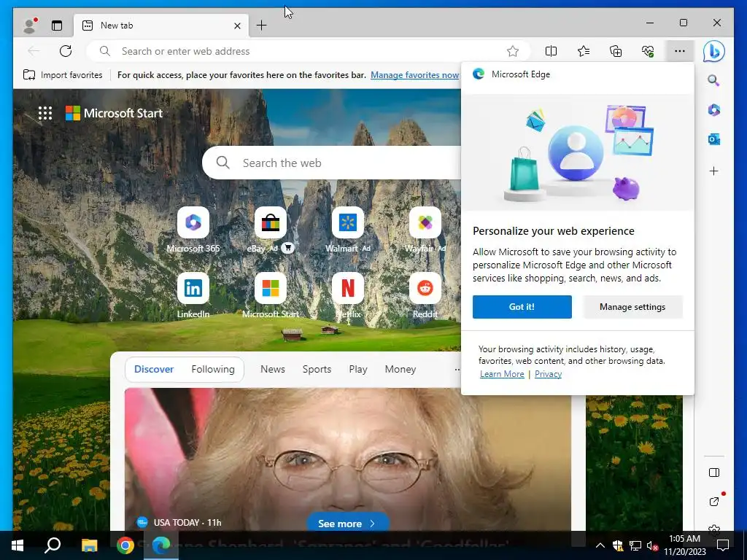
Task: Open the taskbar clock and date
Action: coord(684,545)
